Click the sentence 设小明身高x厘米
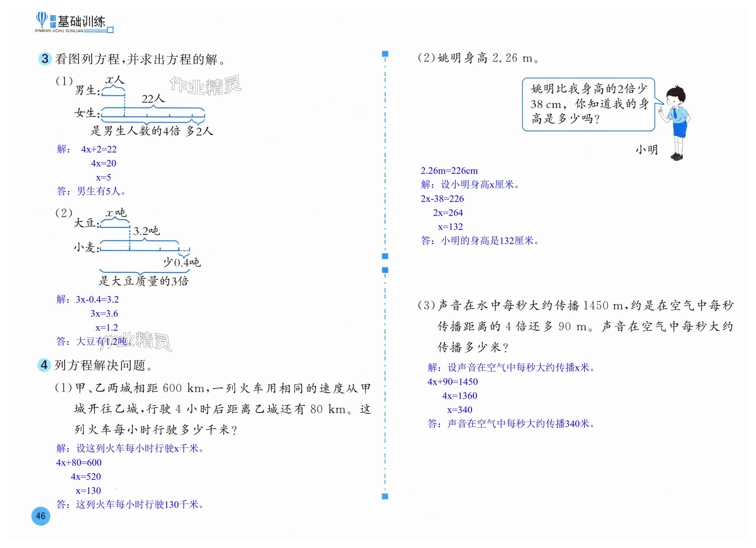The image size is (756, 548). pos(480,184)
